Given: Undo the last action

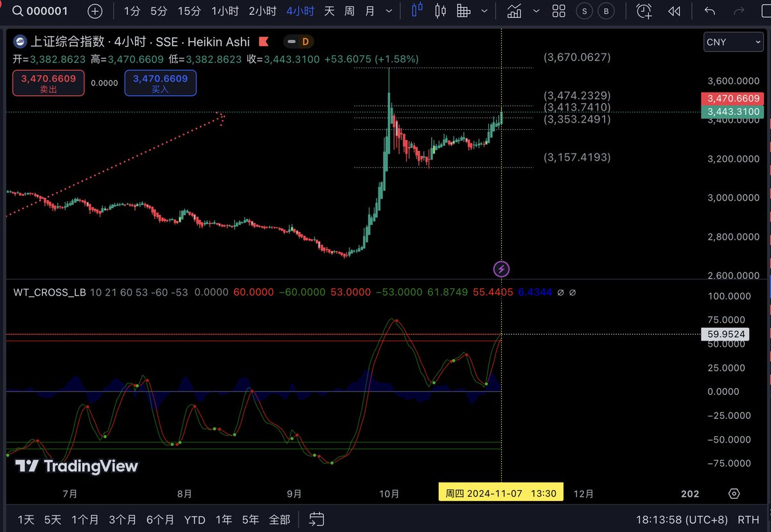Looking at the screenshot, I should point(709,11).
